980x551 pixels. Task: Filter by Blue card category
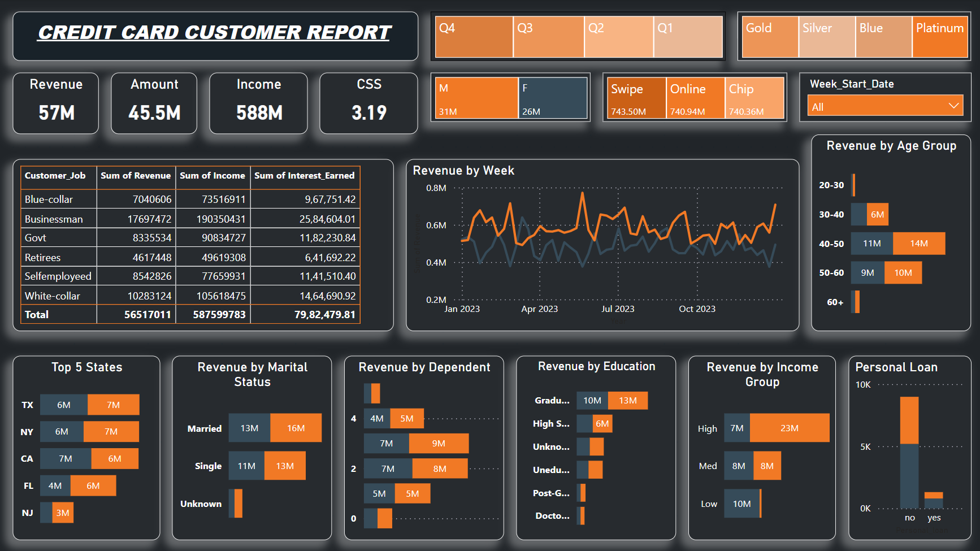coord(883,37)
